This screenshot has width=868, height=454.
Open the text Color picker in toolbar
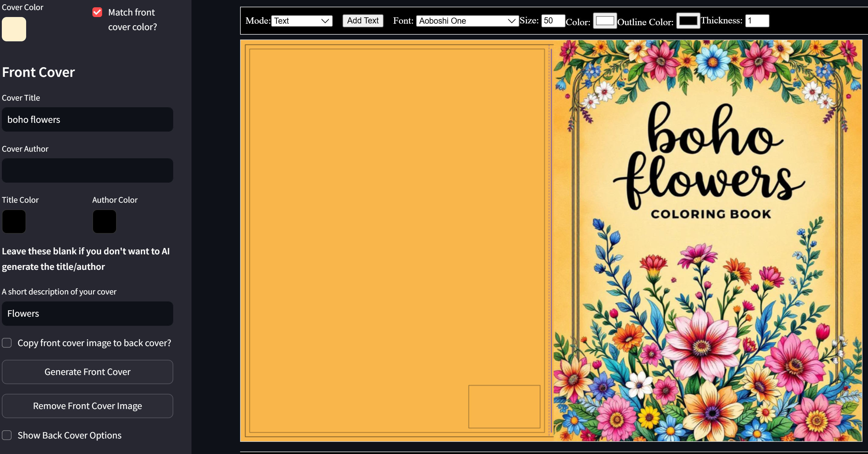(x=605, y=21)
